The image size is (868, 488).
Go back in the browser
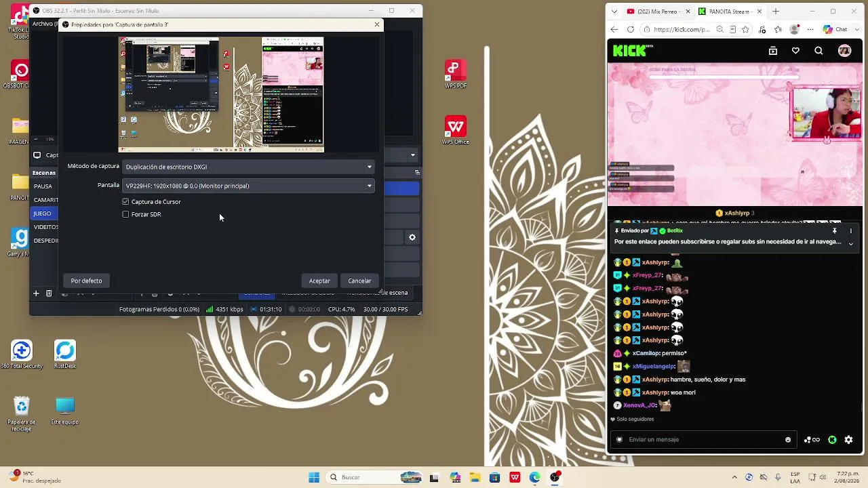coord(614,30)
